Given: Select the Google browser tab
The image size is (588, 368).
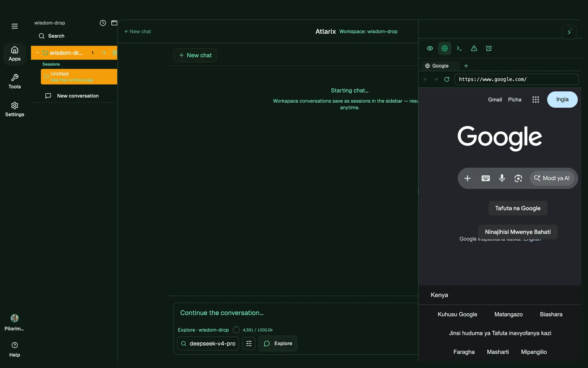Looking at the screenshot, I should (440, 66).
